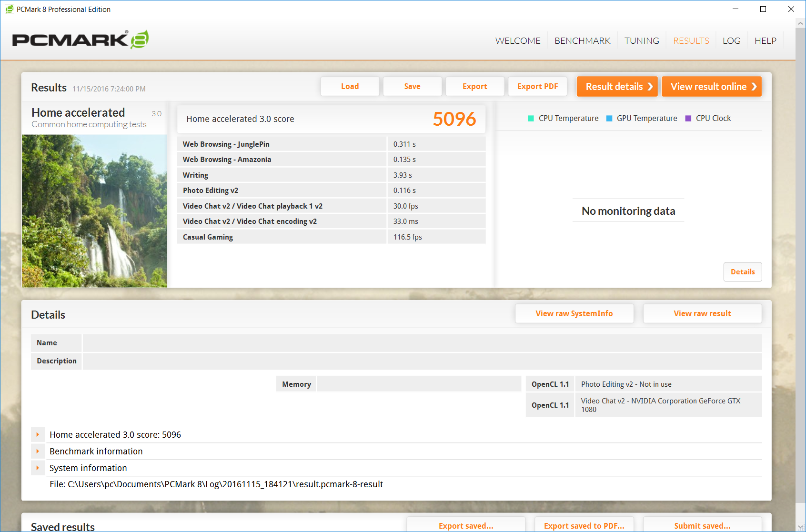This screenshot has height=532, width=806.
Task: Select the Photo Editing v2 row
Action: pyautogui.click(x=331, y=191)
